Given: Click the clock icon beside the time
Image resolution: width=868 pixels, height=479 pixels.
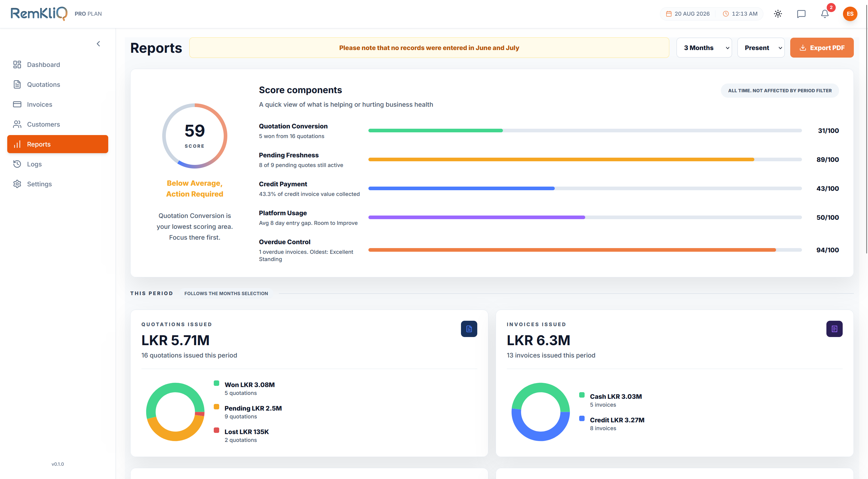Looking at the screenshot, I should (x=726, y=14).
